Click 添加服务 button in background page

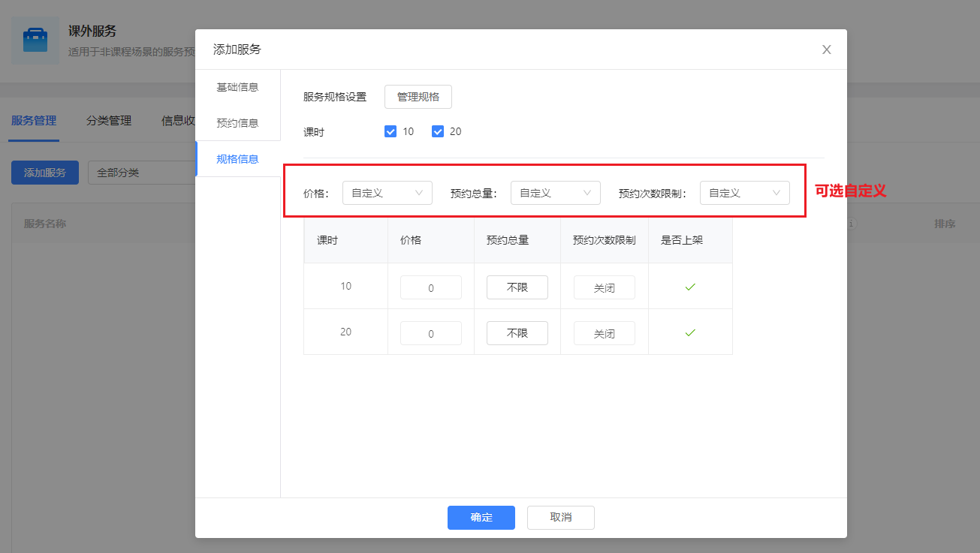(45, 173)
